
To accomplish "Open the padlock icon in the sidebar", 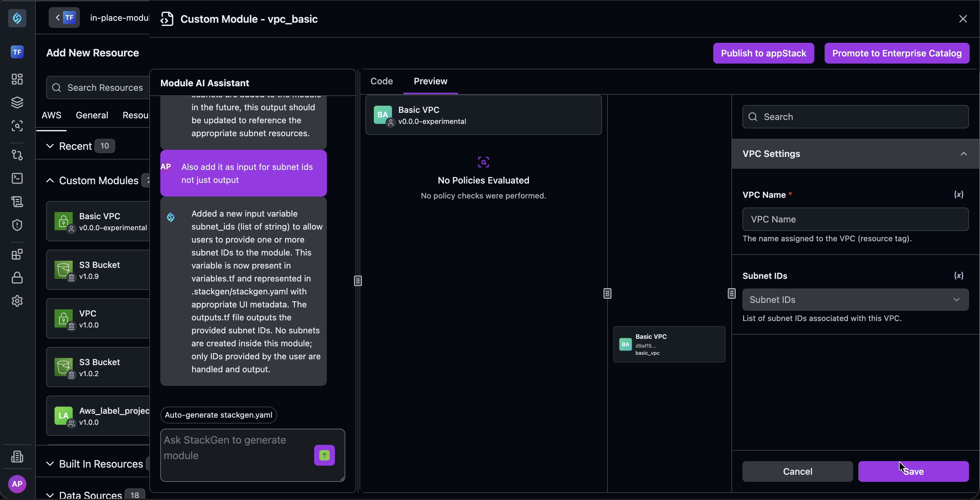I will click(17, 278).
